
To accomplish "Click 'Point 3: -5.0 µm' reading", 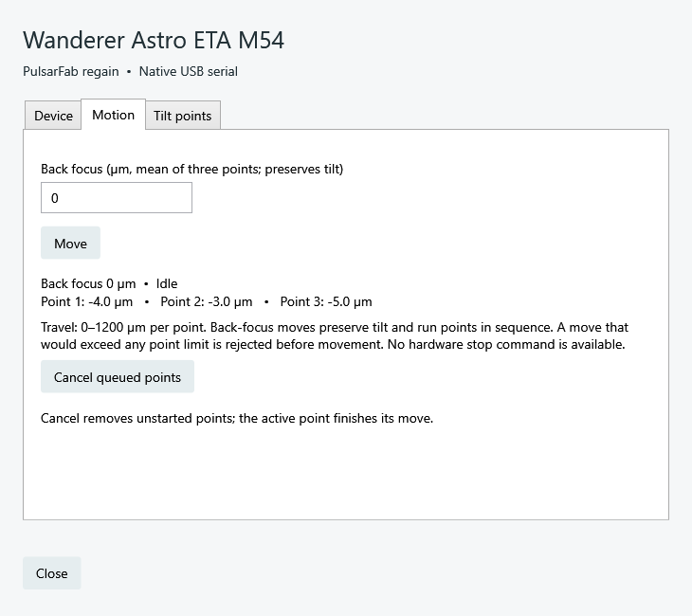I will (326, 301).
